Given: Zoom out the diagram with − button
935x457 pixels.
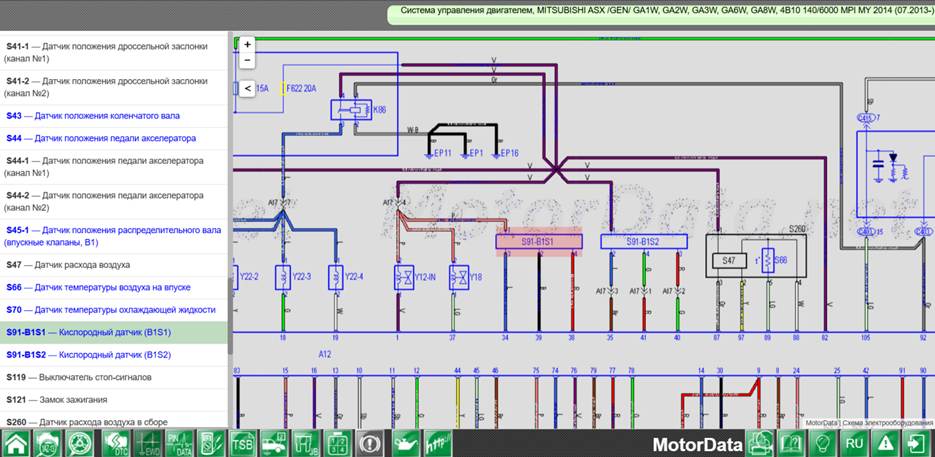Looking at the screenshot, I should coord(247,60).
